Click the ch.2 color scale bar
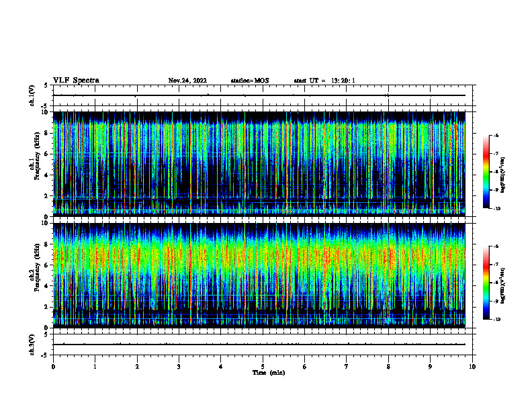This screenshot has height=411, width=532. point(486,283)
